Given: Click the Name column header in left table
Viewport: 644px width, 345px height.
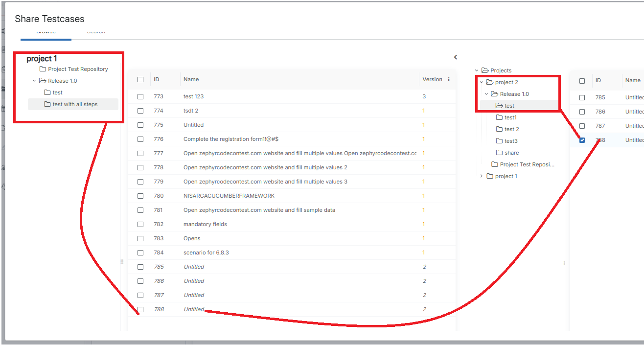Looking at the screenshot, I should click(x=191, y=79).
